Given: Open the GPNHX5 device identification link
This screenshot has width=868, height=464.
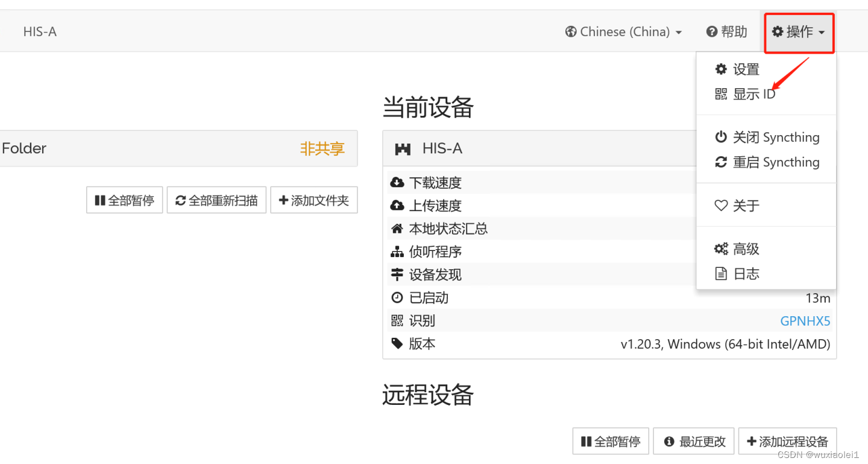Looking at the screenshot, I should (805, 320).
